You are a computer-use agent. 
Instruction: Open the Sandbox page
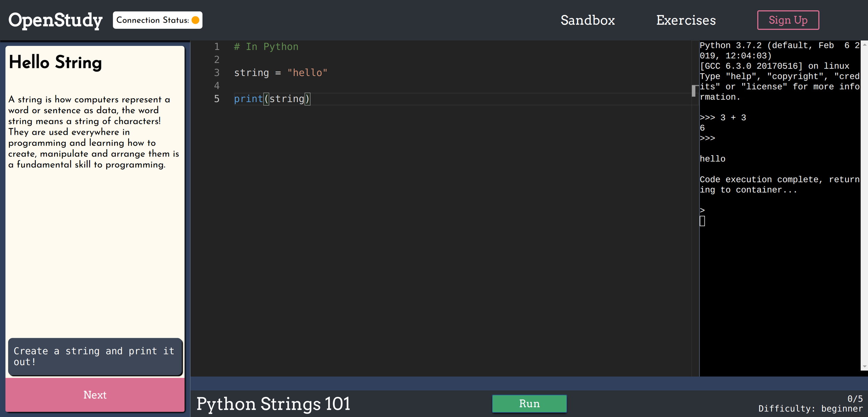point(587,20)
